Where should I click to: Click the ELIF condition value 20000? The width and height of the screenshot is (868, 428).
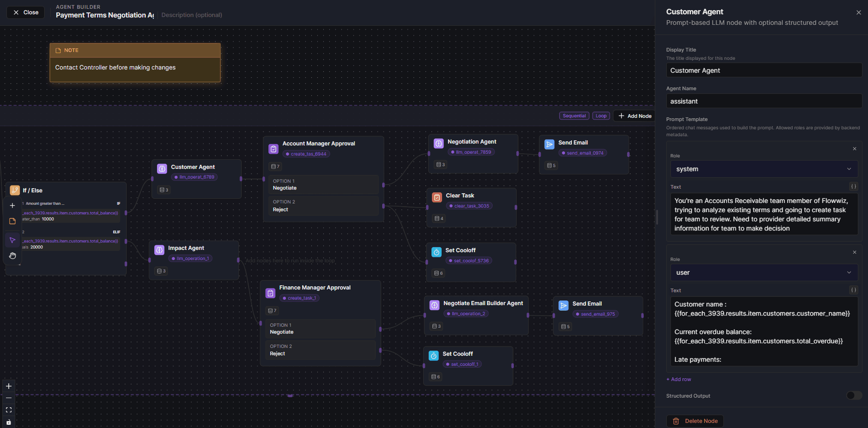point(36,247)
